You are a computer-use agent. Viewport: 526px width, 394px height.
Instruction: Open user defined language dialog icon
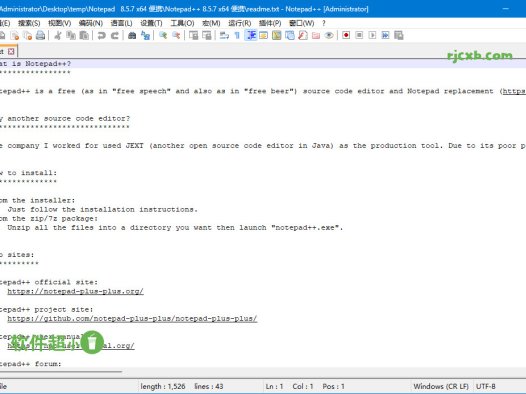tap(264, 35)
